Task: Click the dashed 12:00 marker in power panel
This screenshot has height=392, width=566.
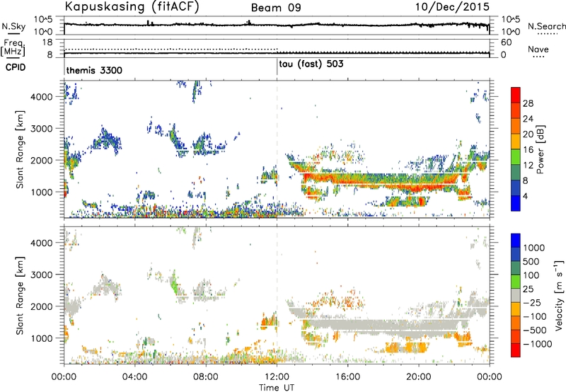Action: tap(277, 149)
